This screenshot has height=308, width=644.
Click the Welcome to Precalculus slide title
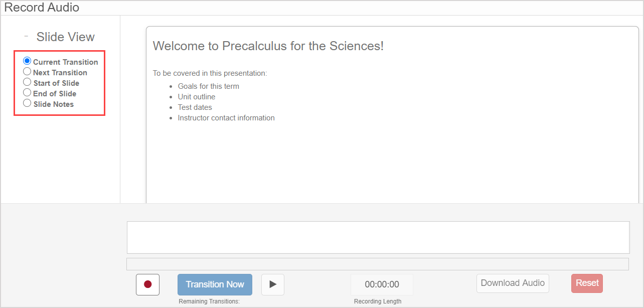[268, 46]
